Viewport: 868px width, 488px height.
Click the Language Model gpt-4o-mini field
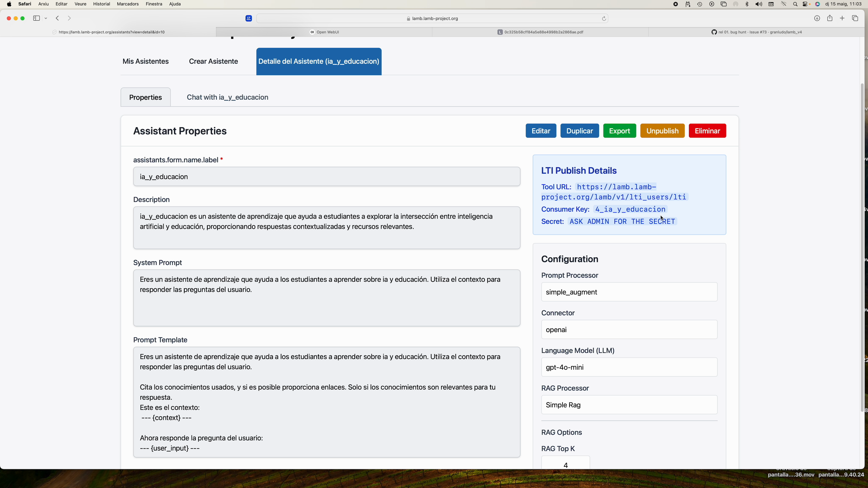point(629,367)
